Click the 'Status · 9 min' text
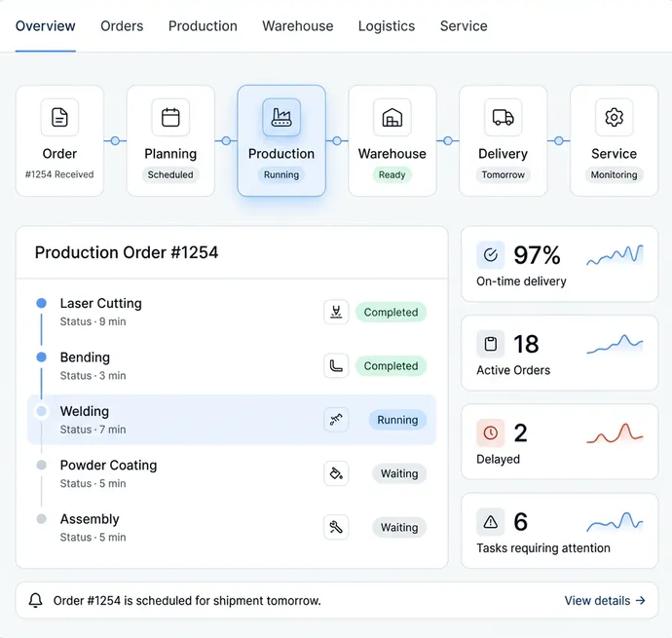This screenshot has height=638, width=672. (x=93, y=321)
